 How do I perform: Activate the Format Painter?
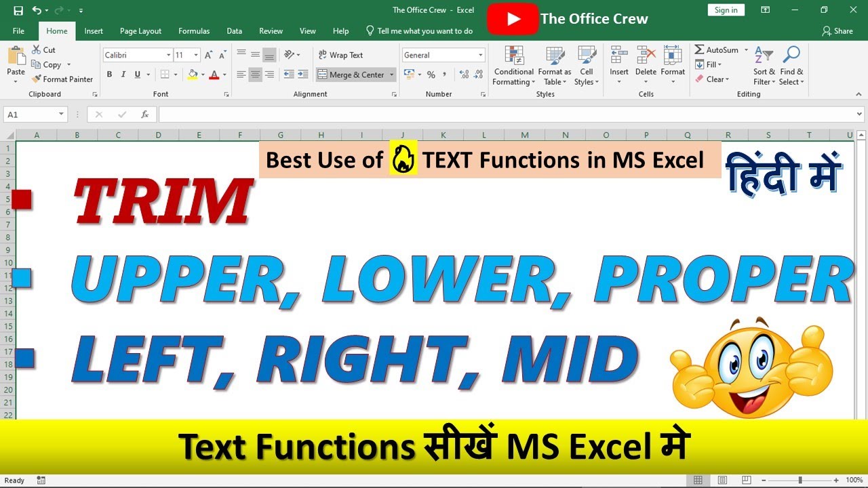coord(62,79)
